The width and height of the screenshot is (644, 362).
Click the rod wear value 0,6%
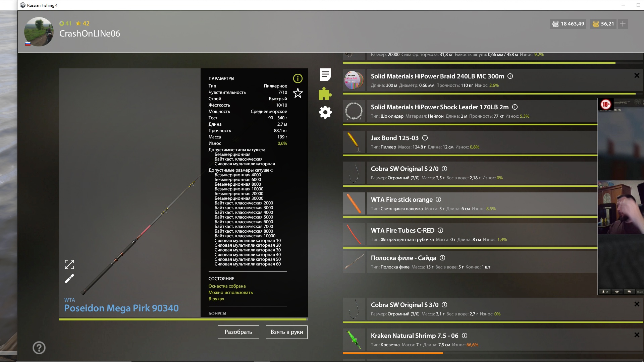click(x=282, y=143)
